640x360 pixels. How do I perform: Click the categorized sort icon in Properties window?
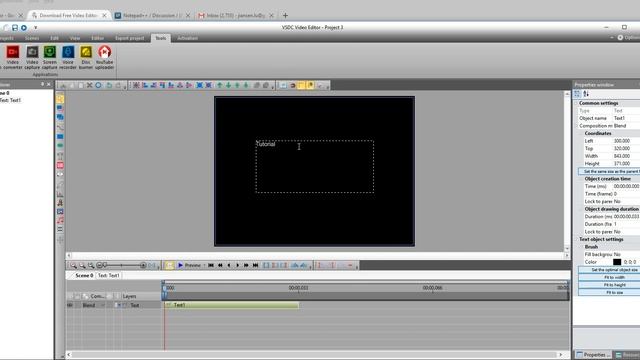577,94
